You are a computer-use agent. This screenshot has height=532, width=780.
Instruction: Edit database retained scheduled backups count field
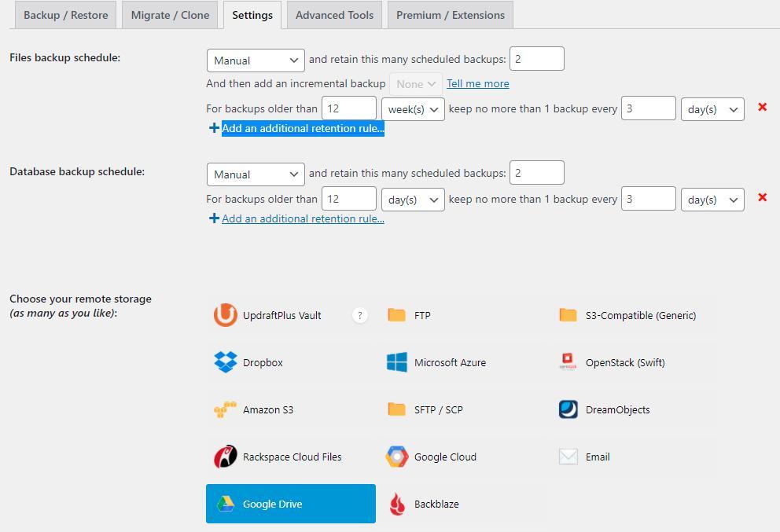(537, 173)
